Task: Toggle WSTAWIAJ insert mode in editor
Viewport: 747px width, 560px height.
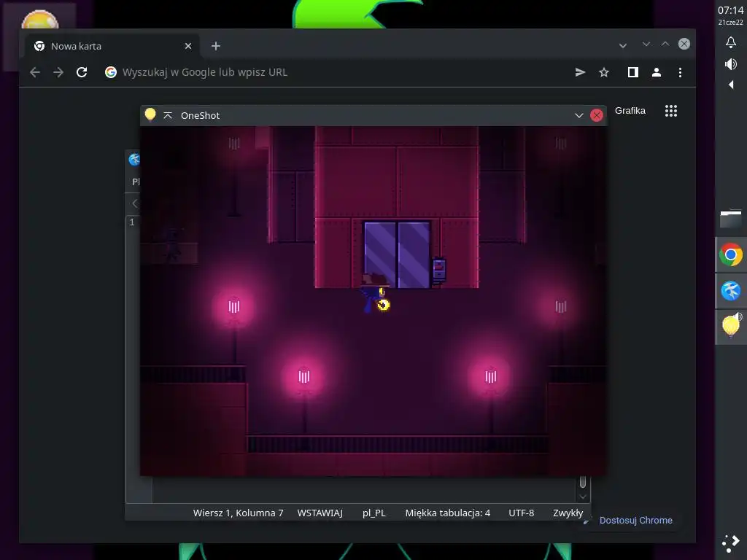Action: pyautogui.click(x=320, y=513)
